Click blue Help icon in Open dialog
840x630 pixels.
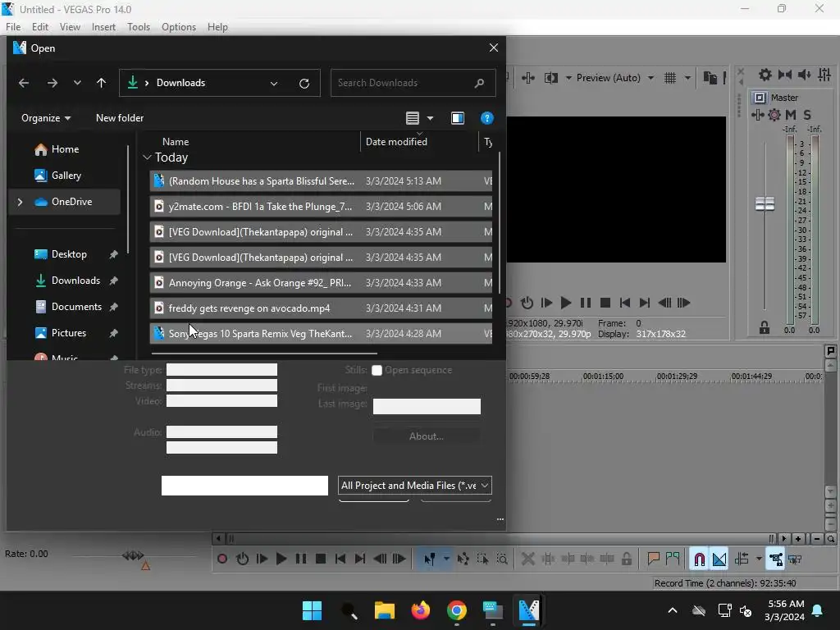[x=486, y=118]
